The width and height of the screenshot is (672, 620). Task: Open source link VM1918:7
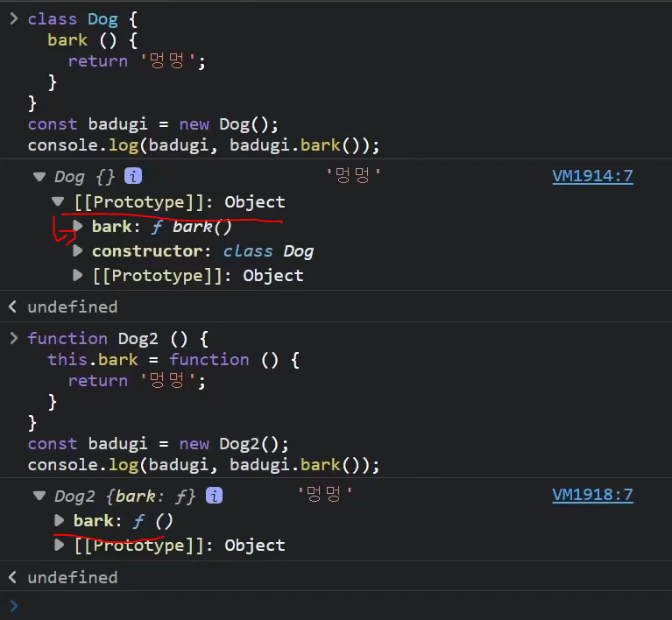pyautogui.click(x=592, y=495)
